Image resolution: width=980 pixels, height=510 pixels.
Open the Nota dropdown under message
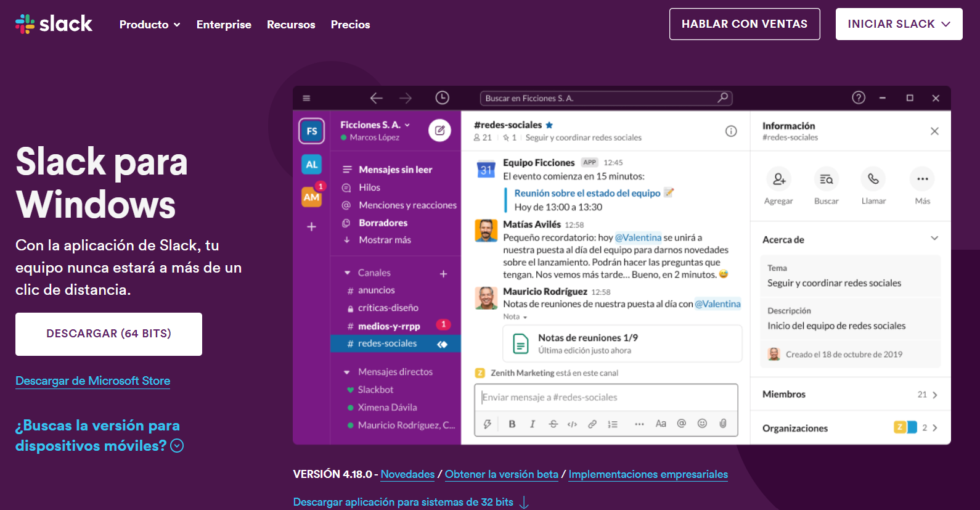[x=515, y=317]
